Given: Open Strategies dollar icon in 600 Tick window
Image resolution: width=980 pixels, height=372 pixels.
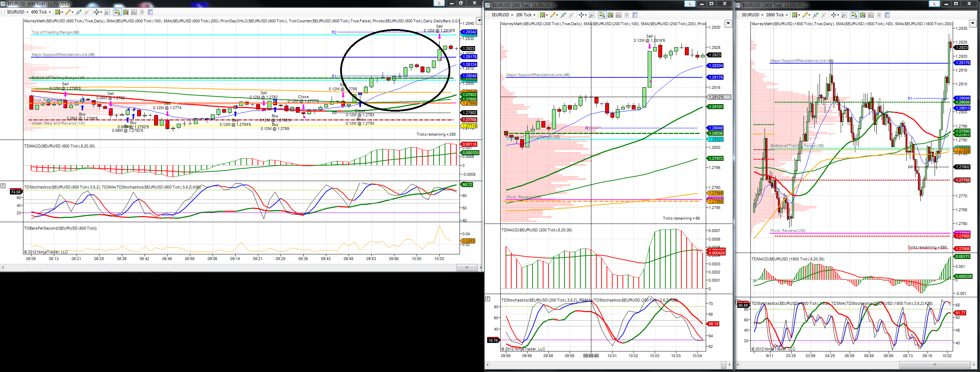Looking at the screenshot, I should tap(142, 12).
